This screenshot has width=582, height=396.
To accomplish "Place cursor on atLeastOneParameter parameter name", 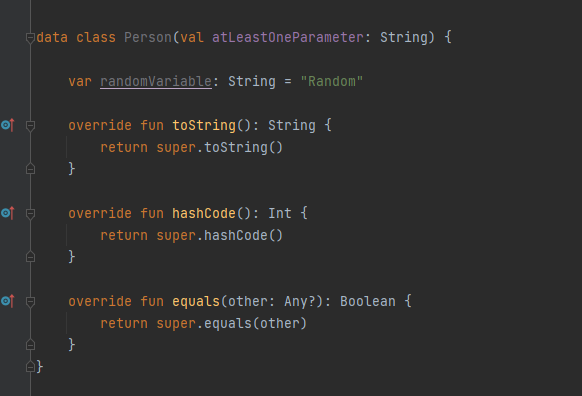I will (288, 37).
